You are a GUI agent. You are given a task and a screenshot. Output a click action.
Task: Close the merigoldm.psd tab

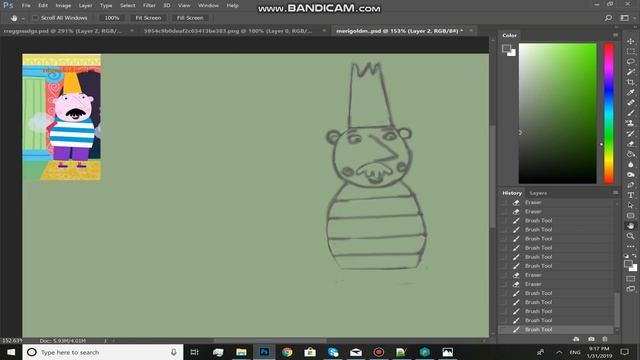point(471,31)
